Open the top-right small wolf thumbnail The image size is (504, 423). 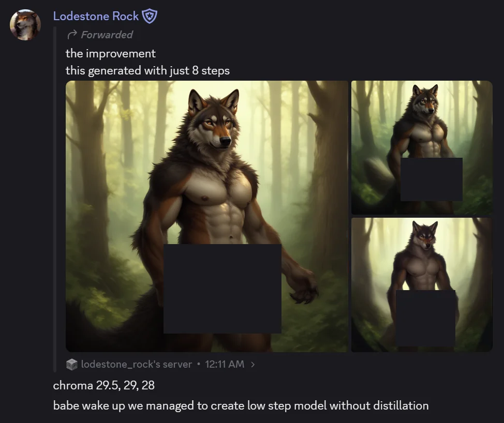click(x=422, y=147)
